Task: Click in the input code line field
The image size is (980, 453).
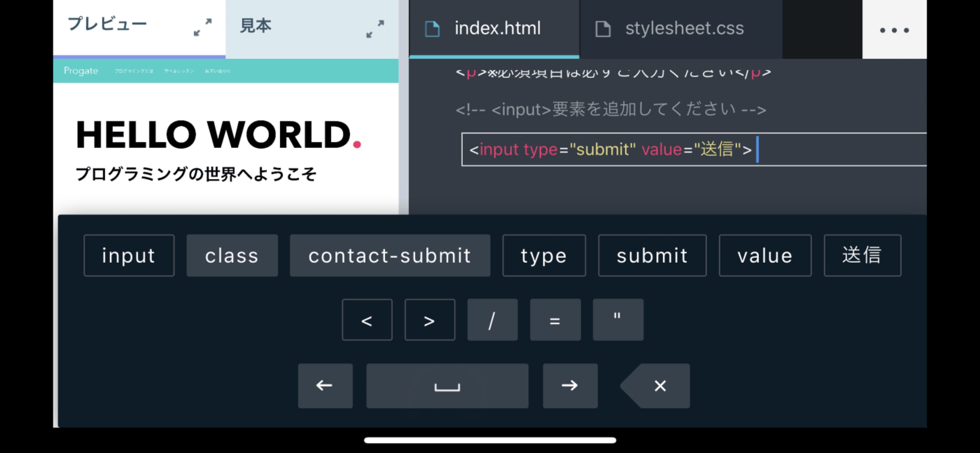Action: pyautogui.click(x=694, y=150)
